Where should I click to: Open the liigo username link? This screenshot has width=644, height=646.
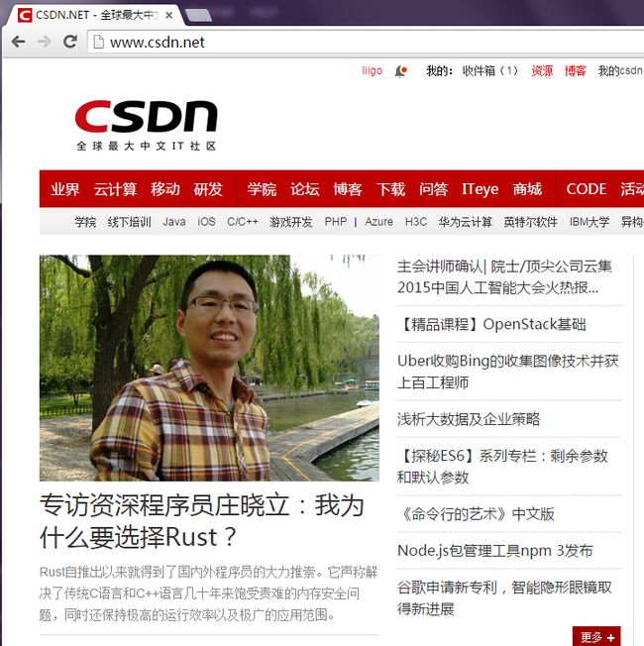click(373, 71)
